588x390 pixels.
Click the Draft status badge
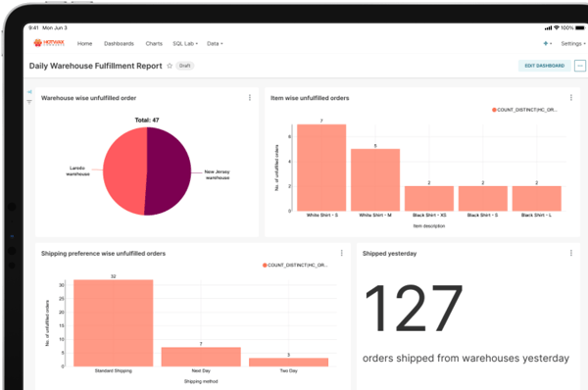tap(185, 66)
